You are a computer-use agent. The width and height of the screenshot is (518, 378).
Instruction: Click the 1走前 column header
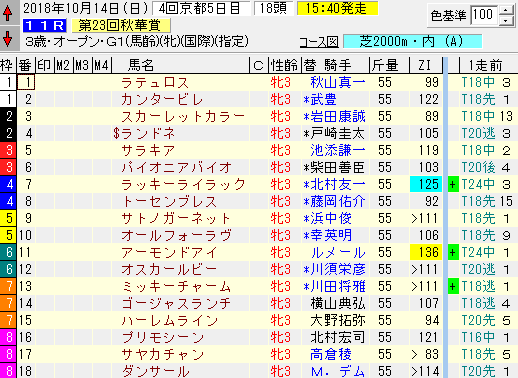485,65
